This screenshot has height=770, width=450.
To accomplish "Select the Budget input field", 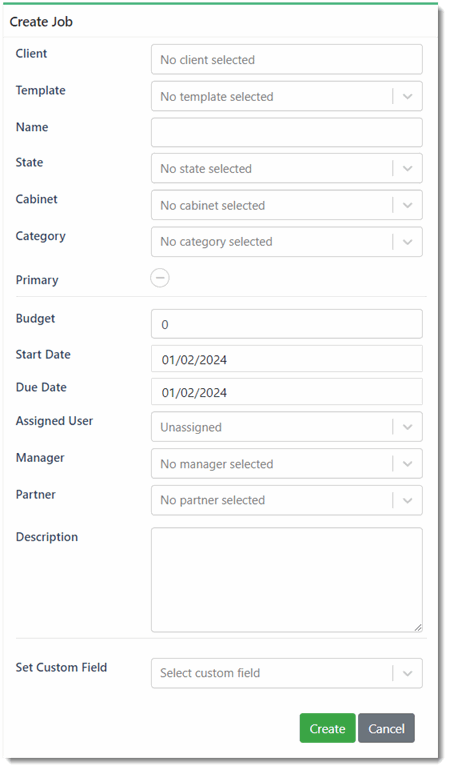I will tap(286, 324).
